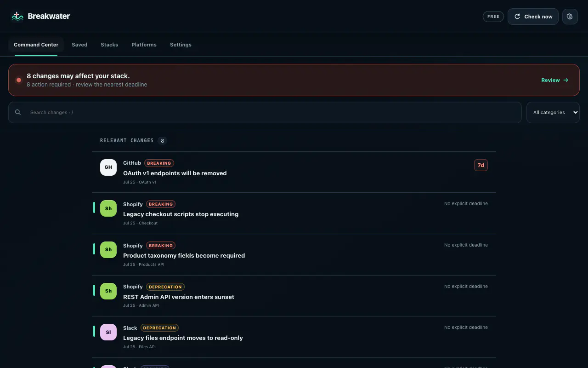Click the GH GitHub avatar icon

pos(108,167)
